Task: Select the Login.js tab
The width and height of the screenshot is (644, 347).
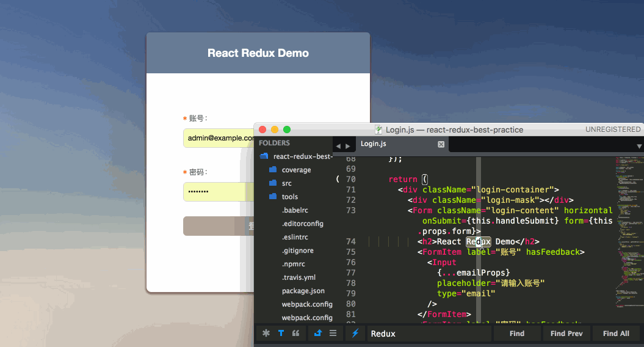Action: point(402,144)
